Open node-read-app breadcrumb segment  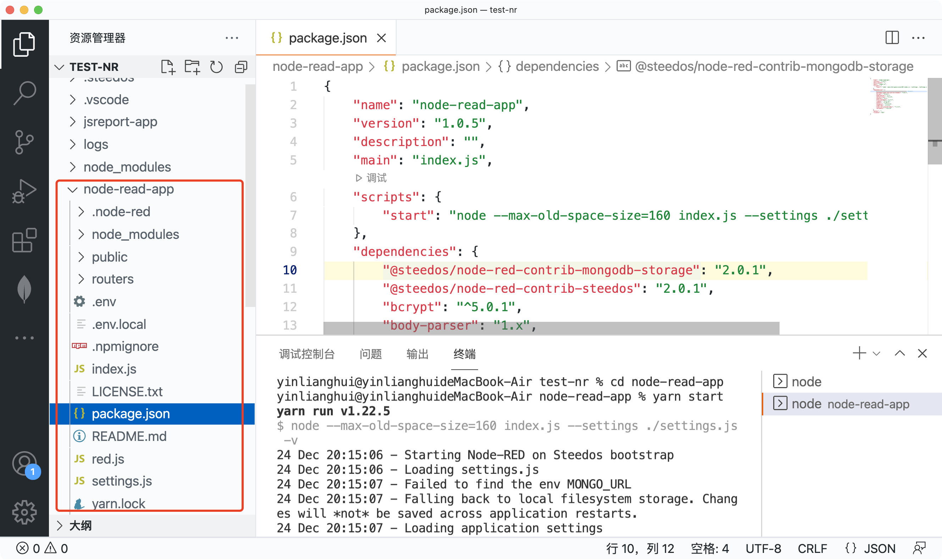317,67
